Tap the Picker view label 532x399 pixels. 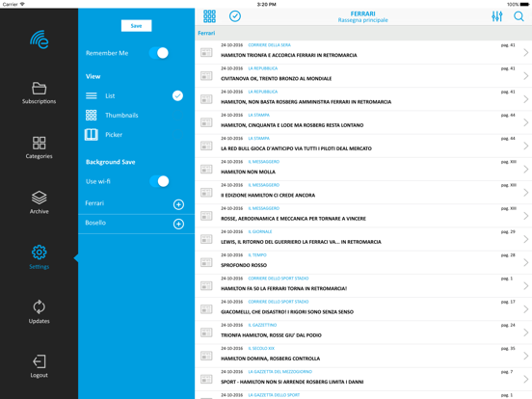[114, 135]
